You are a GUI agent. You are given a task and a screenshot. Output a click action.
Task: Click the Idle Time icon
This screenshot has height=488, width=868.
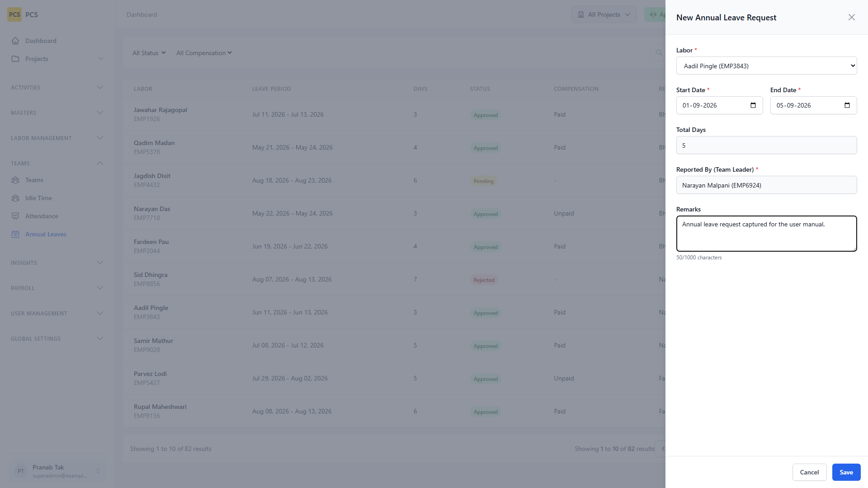[x=15, y=198]
